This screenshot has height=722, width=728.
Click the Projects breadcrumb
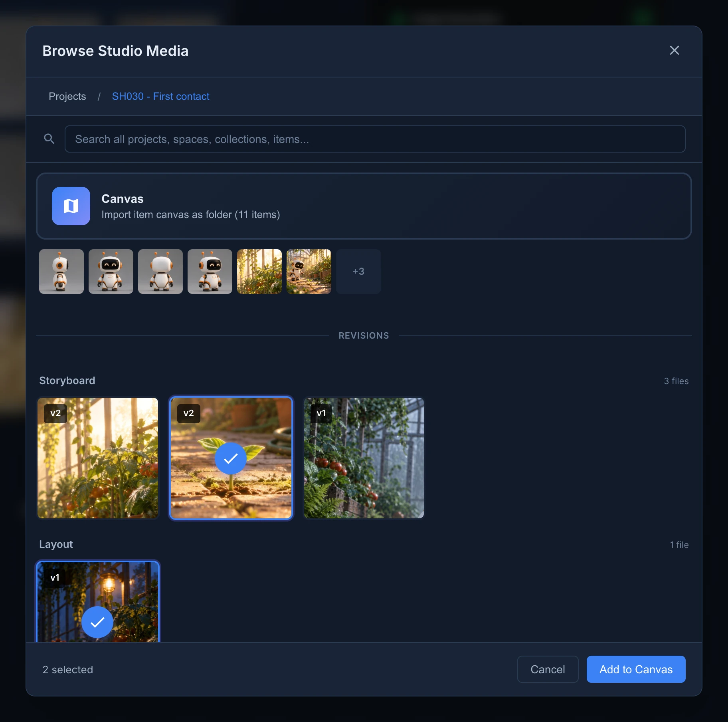(x=67, y=96)
